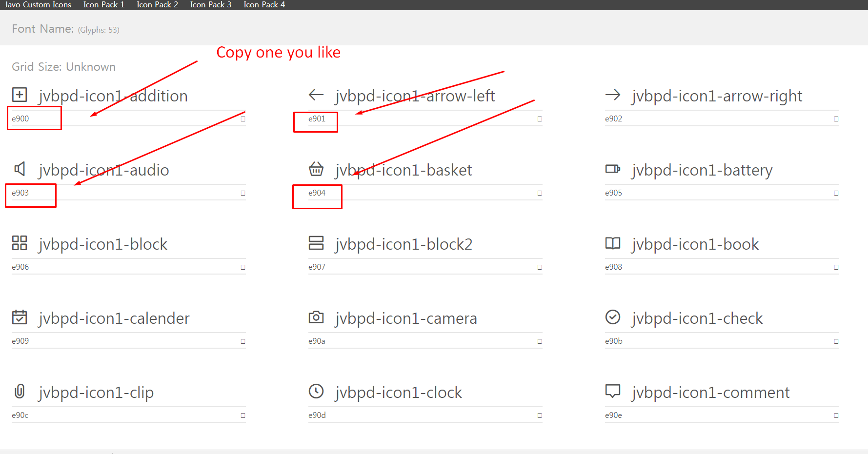The width and height of the screenshot is (868, 454).
Task: Select the basket glyph icon
Action: (x=316, y=169)
